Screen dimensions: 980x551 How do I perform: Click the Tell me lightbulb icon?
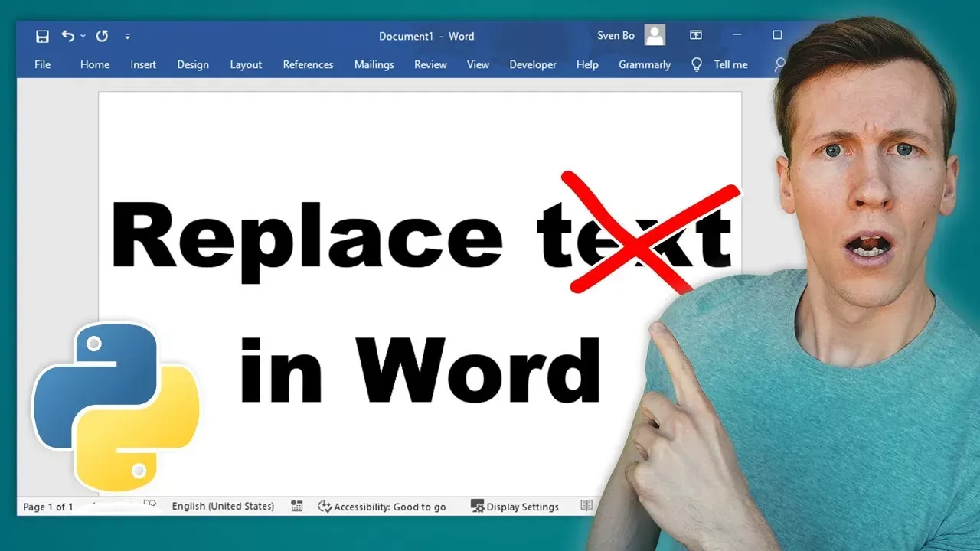click(697, 64)
